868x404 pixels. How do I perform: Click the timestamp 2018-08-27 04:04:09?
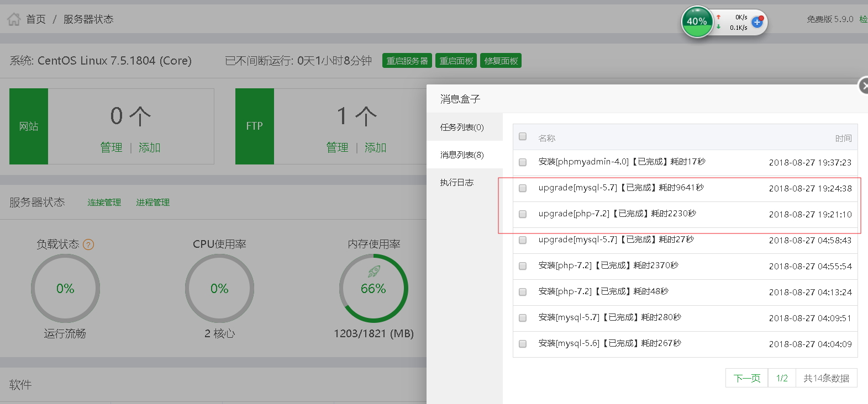pos(810,344)
